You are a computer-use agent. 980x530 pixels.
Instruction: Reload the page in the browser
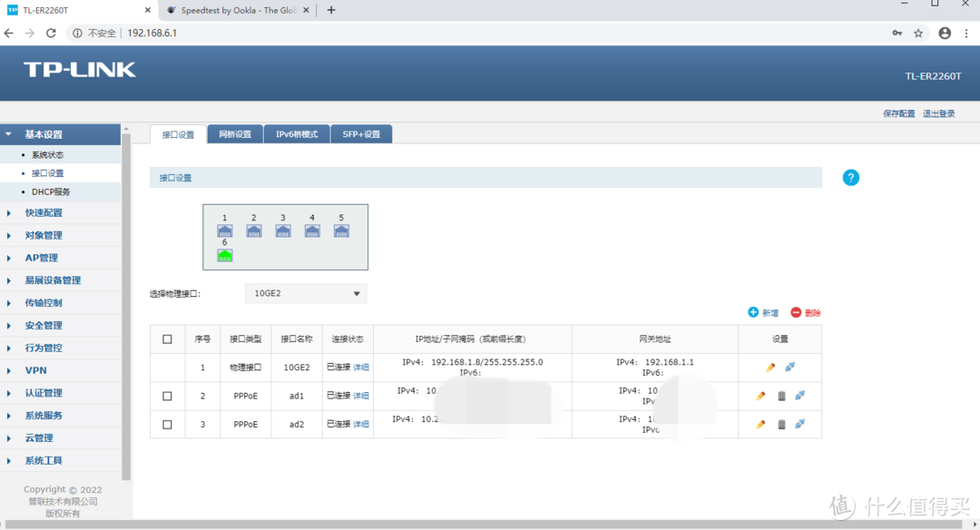pyautogui.click(x=52, y=33)
